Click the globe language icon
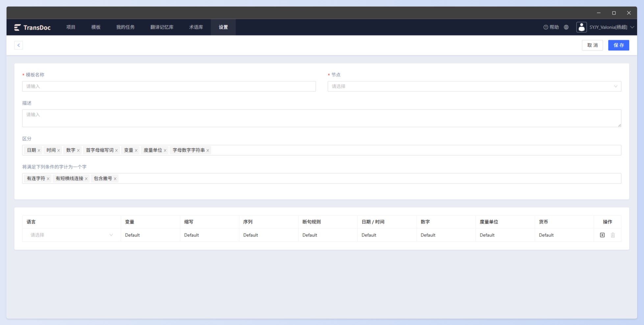The image size is (644, 325). (566, 27)
